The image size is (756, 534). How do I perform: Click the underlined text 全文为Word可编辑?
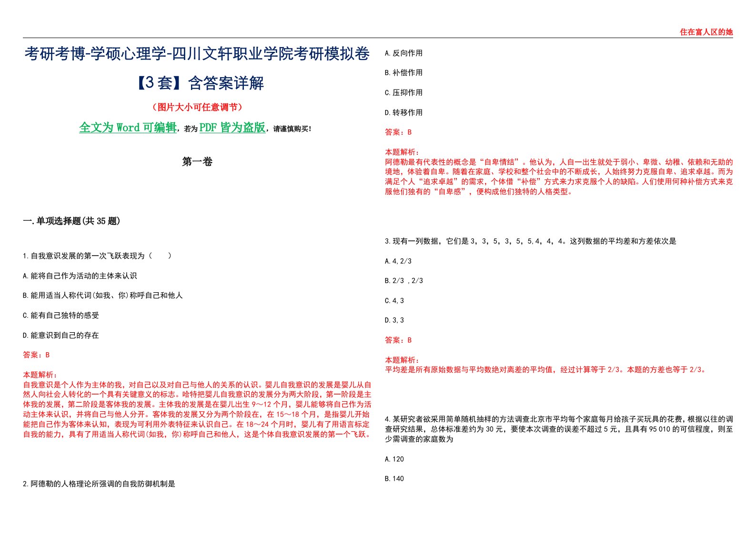128,128
